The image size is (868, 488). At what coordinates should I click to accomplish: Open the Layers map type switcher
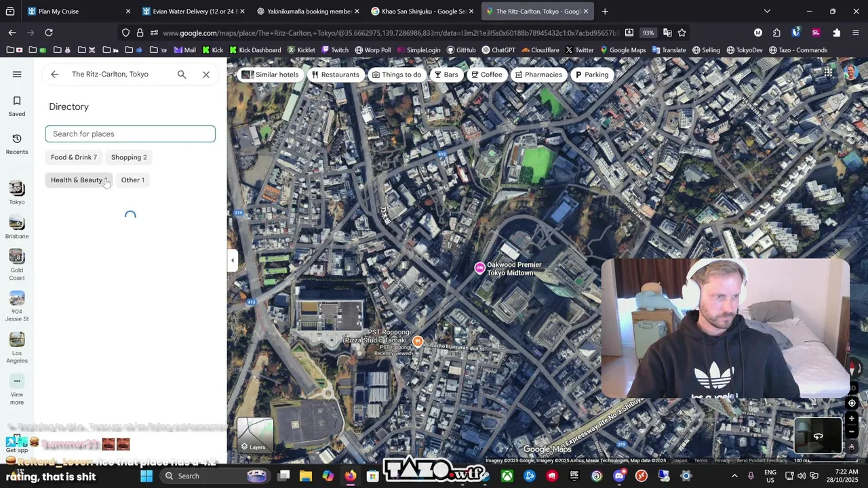(255, 434)
